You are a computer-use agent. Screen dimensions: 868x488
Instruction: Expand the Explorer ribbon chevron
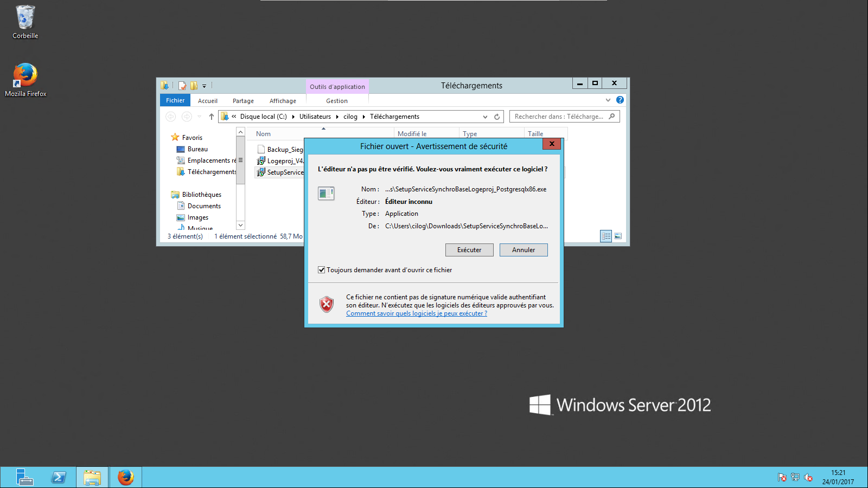(x=608, y=100)
